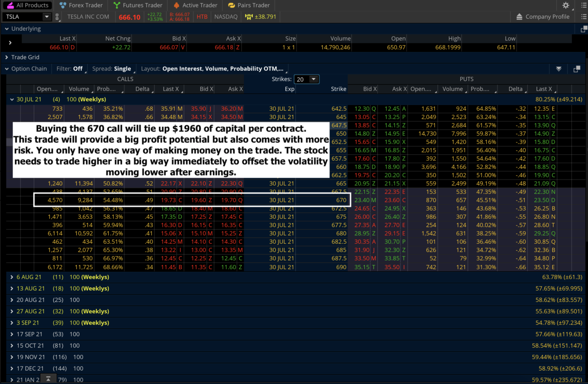Switch to the Active Trader tab
Screen dimensions: 588x384
coord(196,6)
